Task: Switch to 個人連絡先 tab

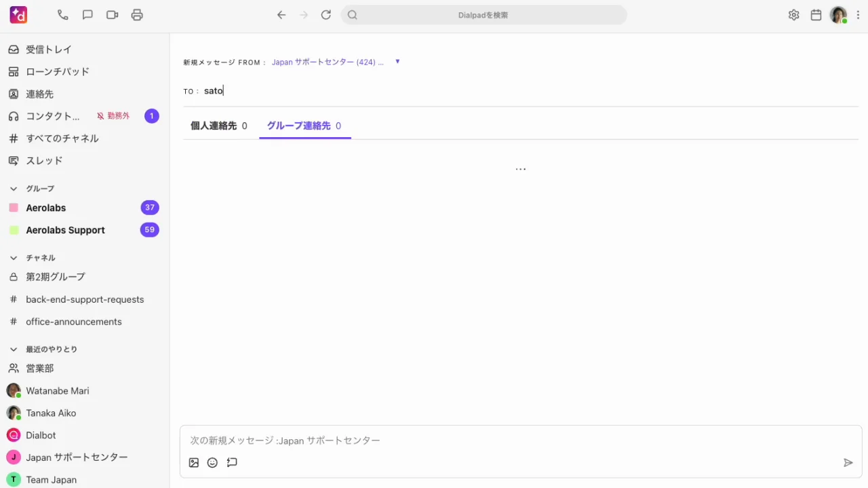Action: point(218,126)
